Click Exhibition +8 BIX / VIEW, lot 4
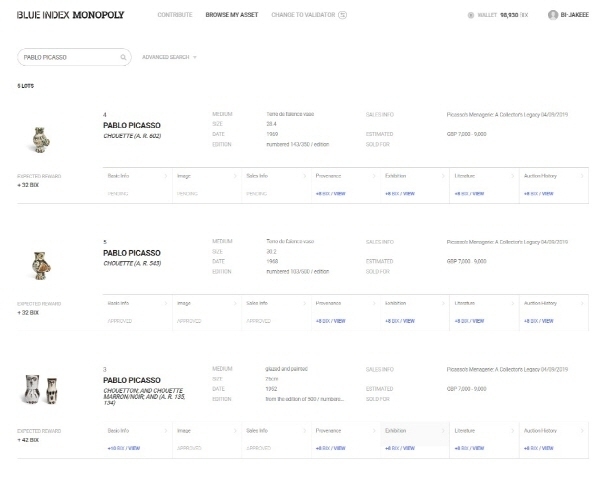Viewport: 600px width, 499px height. (400, 194)
